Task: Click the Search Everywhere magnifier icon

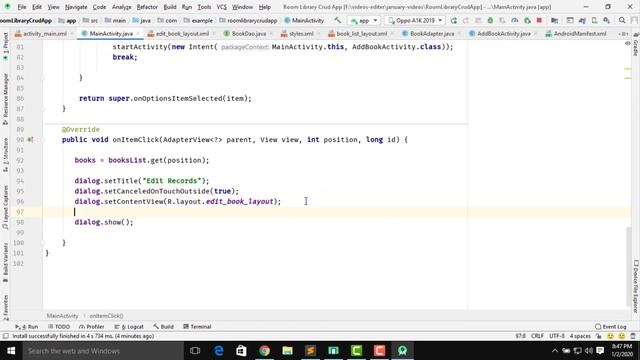Action: coord(622,20)
